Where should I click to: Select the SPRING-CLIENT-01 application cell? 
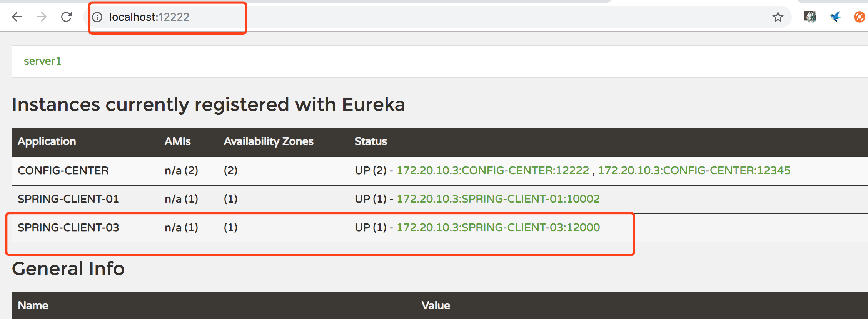click(68, 199)
